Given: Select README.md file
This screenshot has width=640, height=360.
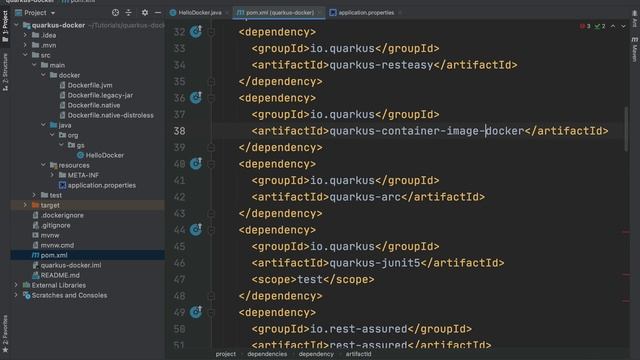Looking at the screenshot, I should click(60, 275).
